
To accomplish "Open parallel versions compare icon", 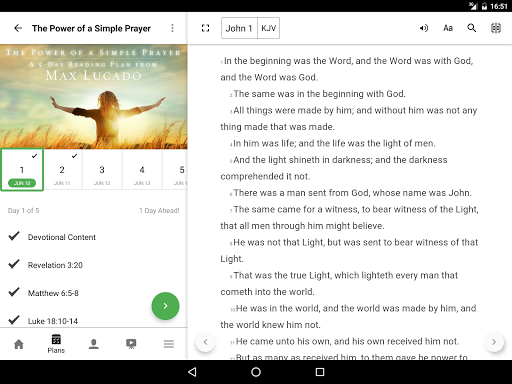I will (496, 28).
